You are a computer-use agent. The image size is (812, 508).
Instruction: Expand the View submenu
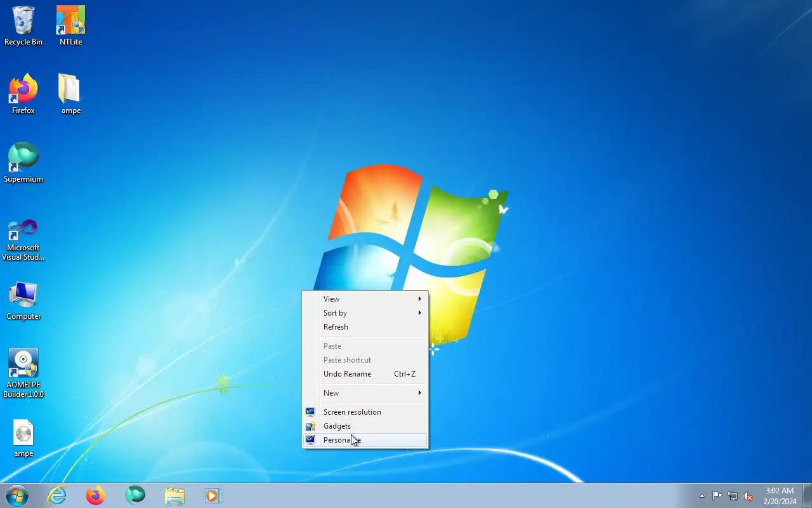point(365,299)
